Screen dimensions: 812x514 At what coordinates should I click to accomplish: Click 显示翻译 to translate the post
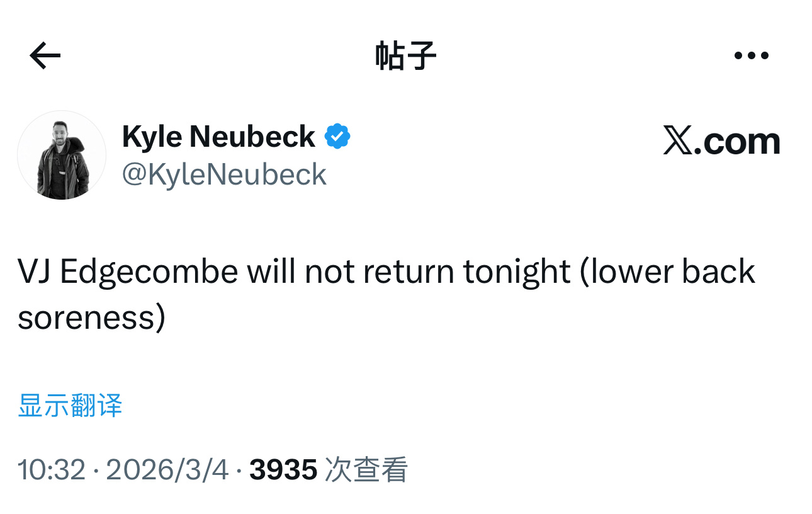[69, 406]
